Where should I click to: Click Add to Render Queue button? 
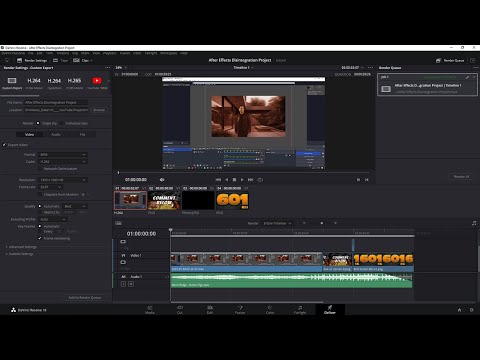point(85,297)
